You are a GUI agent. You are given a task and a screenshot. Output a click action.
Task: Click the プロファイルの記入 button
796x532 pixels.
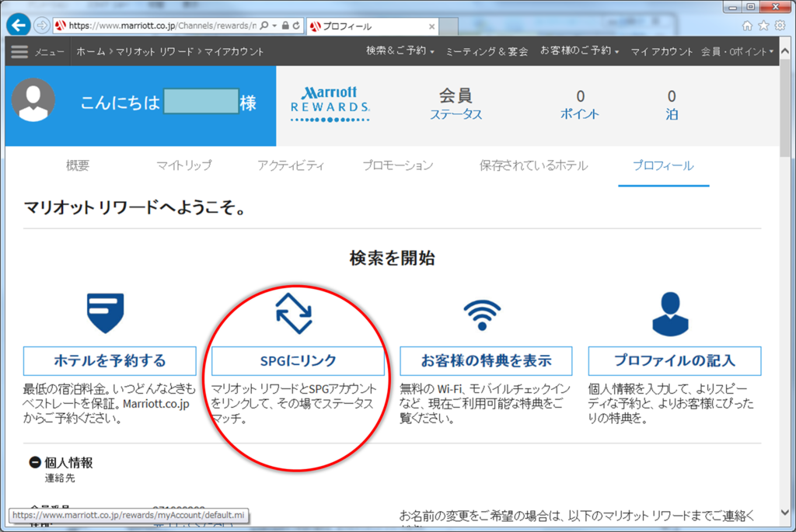(x=675, y=360)
